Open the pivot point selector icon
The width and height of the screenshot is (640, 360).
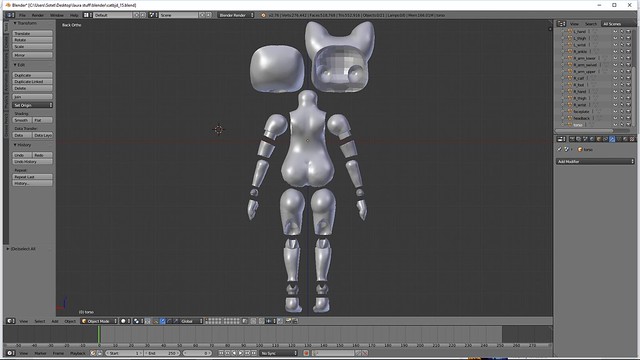pyautogui.click(x=137, y=321)
